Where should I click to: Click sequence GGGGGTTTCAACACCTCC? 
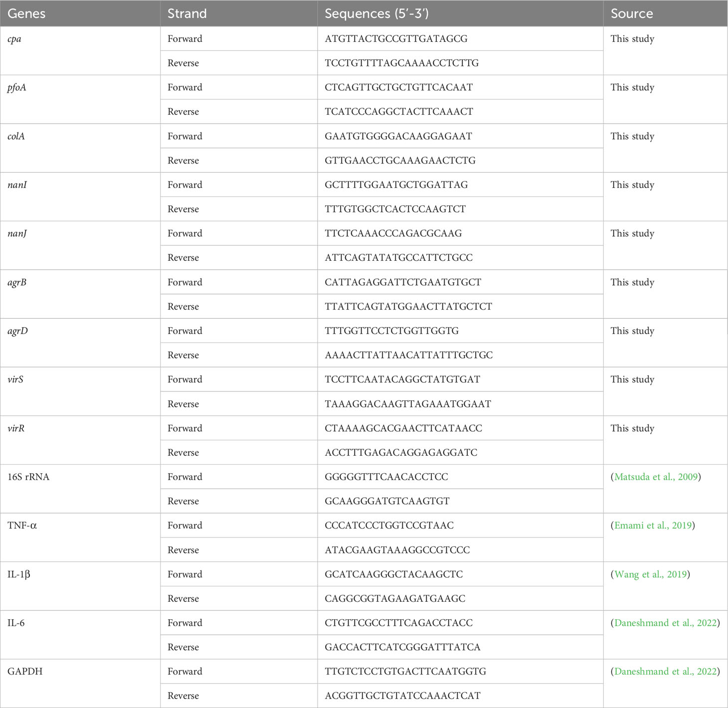coord(386,477)
